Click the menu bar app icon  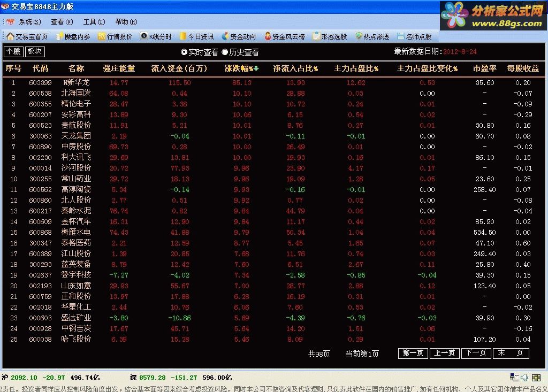[x=11, y=22]
